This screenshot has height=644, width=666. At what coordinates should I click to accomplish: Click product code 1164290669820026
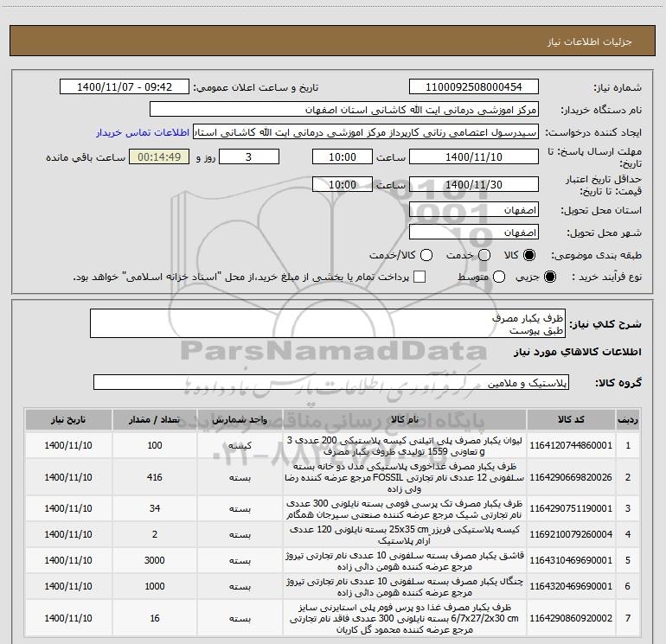point(571,477)
